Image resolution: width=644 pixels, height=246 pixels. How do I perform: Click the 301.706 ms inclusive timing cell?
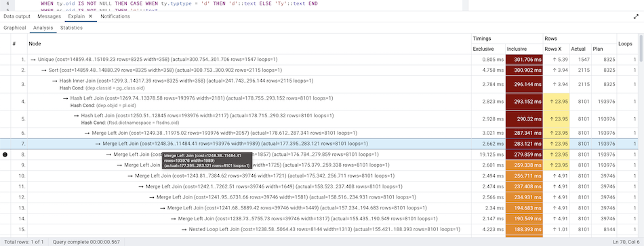[524, 60]
